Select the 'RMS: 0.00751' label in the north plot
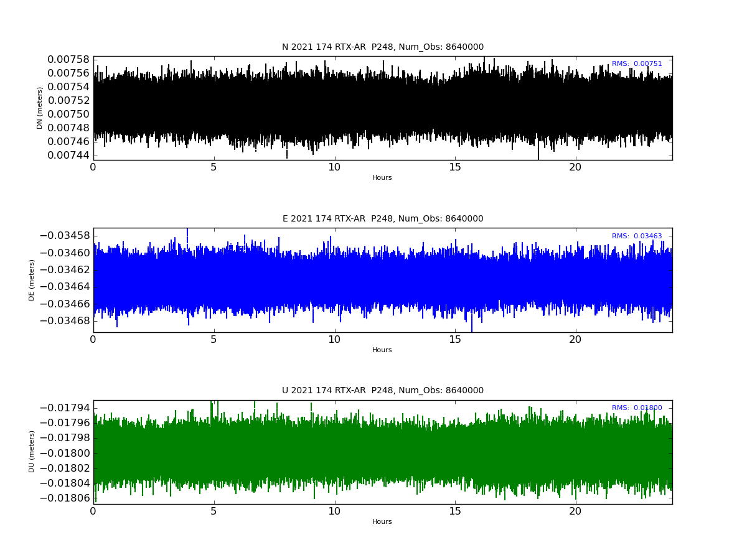This screenshot has width=747, height=560. click(x=637, y=64)
